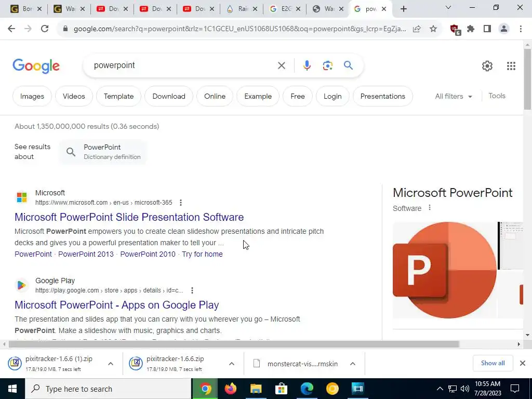Screen dimensions: 532x399
Task: Open Firefox from the taskbar
Action: [x=230, y=389]
